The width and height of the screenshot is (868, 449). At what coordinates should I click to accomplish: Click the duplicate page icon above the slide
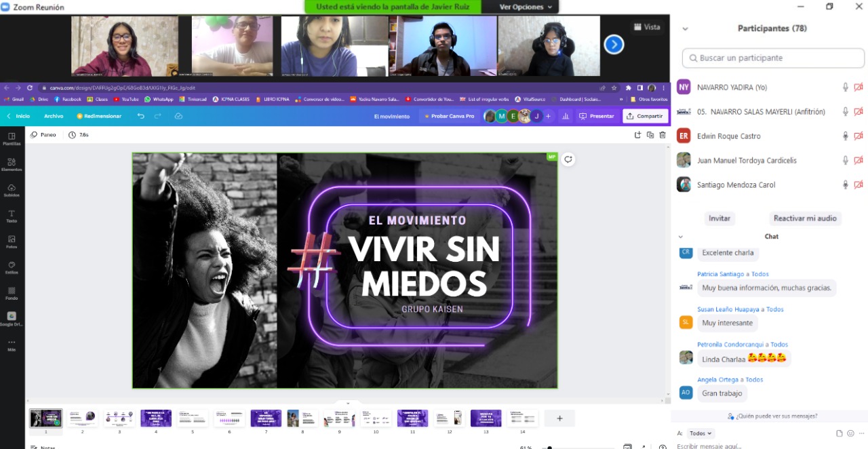tap(650, 135)
